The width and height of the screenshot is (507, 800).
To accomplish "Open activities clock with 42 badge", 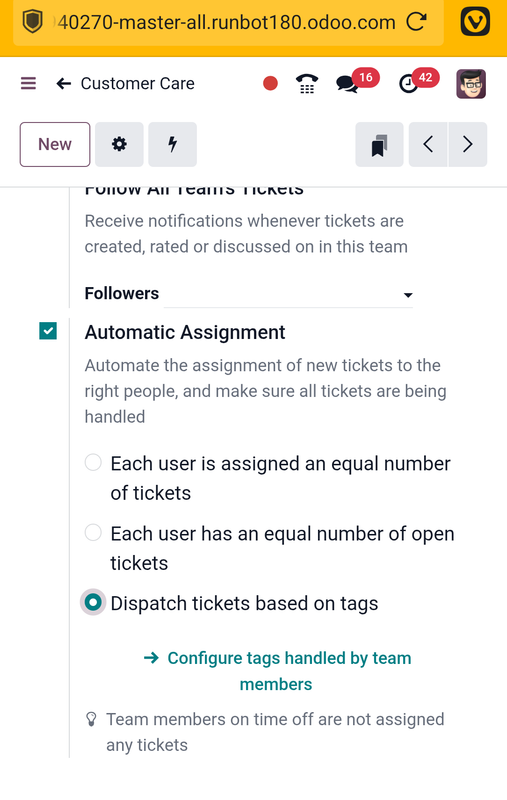I will point(409,84).
